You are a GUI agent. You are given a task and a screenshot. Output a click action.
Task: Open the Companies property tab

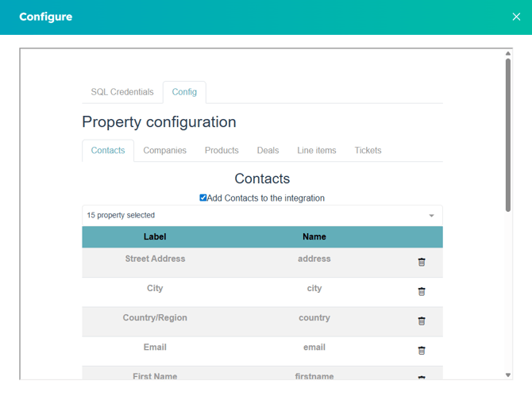164,150
